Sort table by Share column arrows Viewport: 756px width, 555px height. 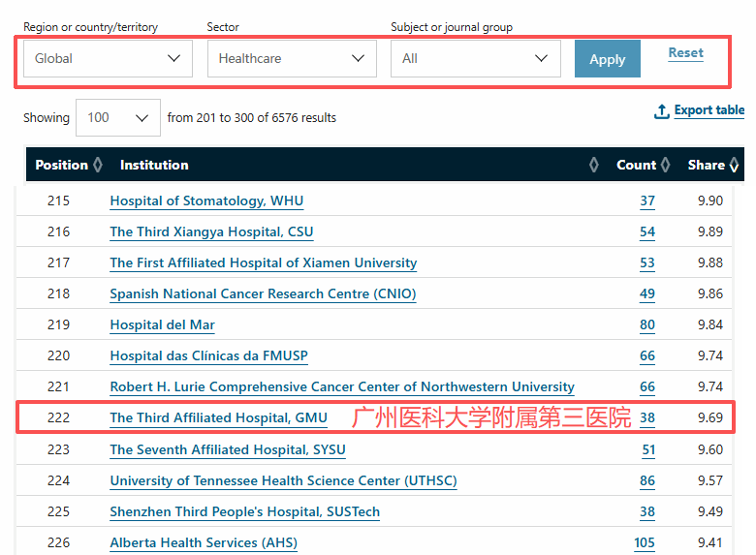(734, 165)
